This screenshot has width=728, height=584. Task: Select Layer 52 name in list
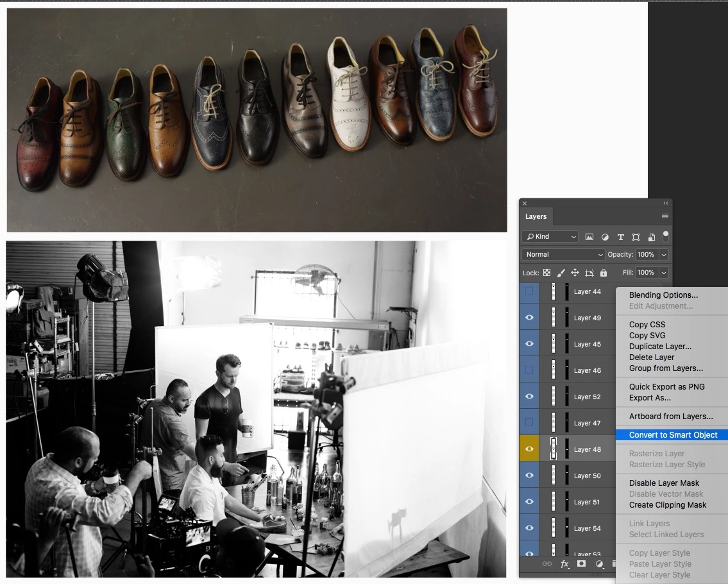[x=587, y=397]
